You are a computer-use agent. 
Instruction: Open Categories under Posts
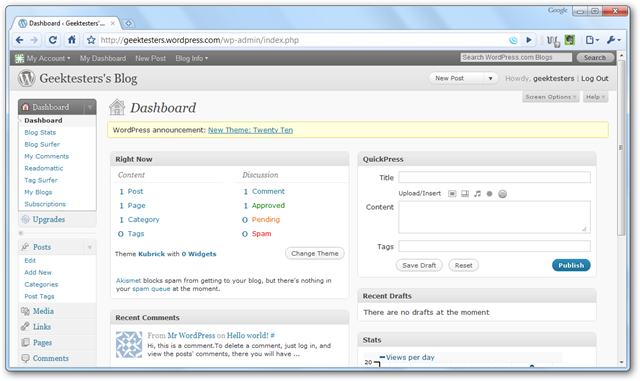point(41,284)
